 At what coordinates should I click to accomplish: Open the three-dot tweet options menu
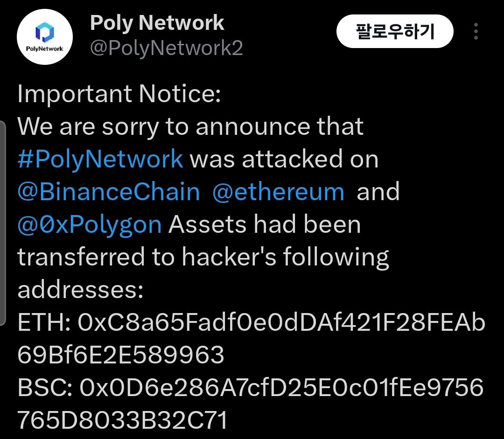(476, 31)
